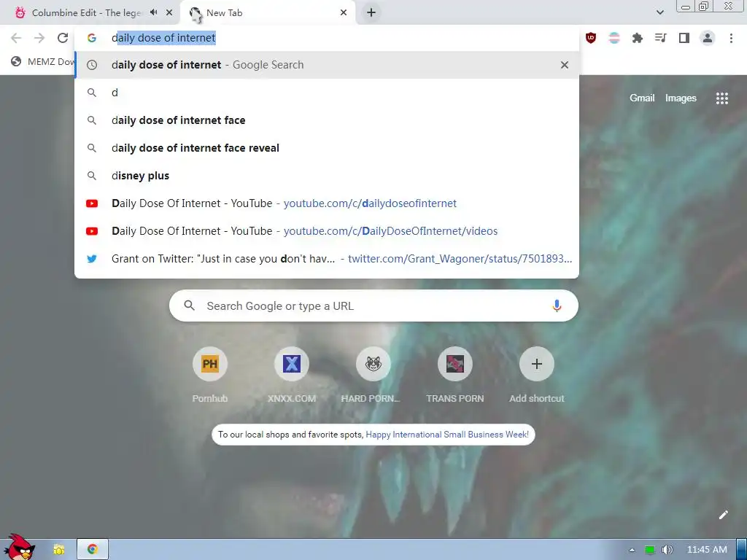
Task: Close the Columbine Edit tab
Action: (169, 13)
